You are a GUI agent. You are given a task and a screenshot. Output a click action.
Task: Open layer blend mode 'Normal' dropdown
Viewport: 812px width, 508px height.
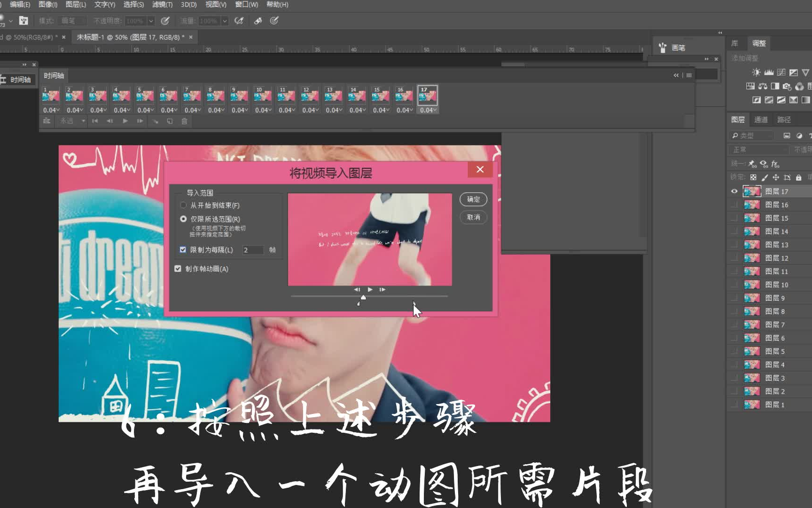[758, 150]
